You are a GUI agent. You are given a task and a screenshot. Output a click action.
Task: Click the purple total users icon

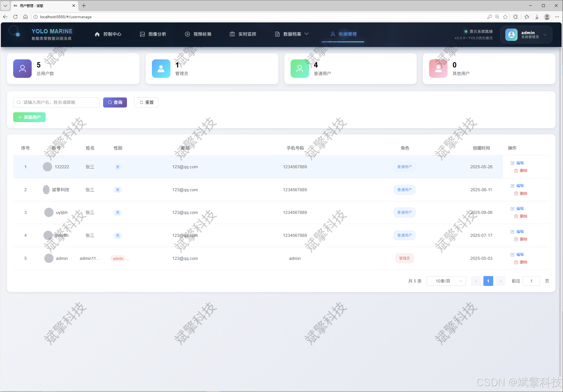(22, 69)
